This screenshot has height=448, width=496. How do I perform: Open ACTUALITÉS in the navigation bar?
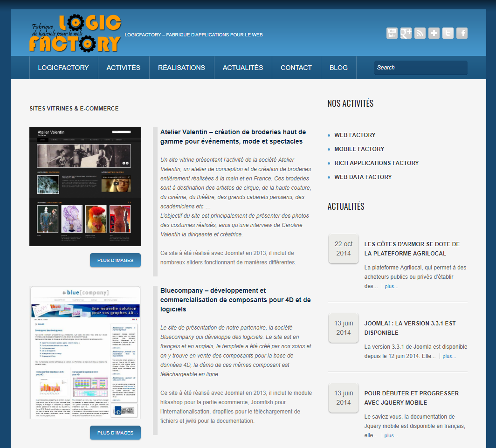[243, 68]
